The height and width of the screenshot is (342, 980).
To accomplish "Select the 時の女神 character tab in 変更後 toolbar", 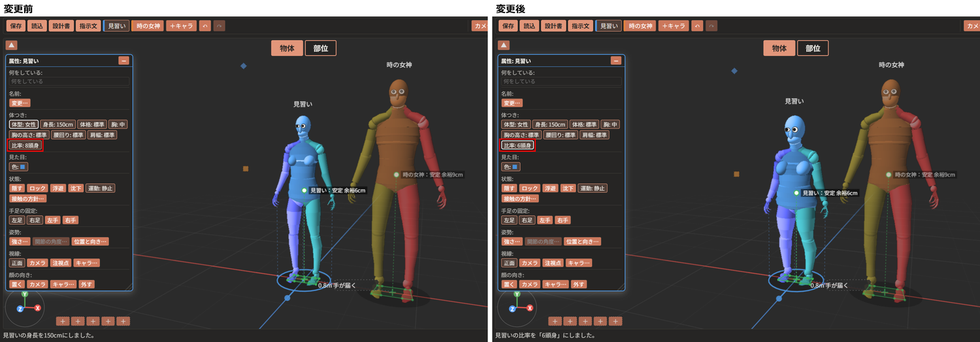I will (x=640, y=26).
